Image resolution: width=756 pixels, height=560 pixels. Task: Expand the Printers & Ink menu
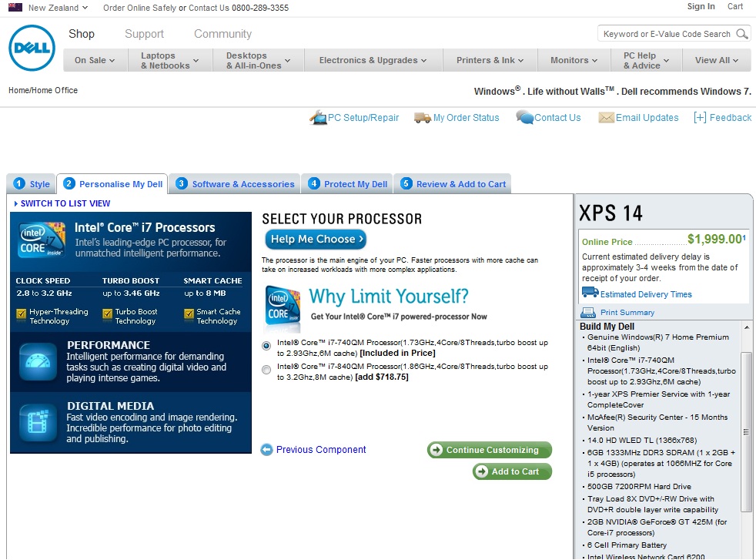tap(490, 60)
